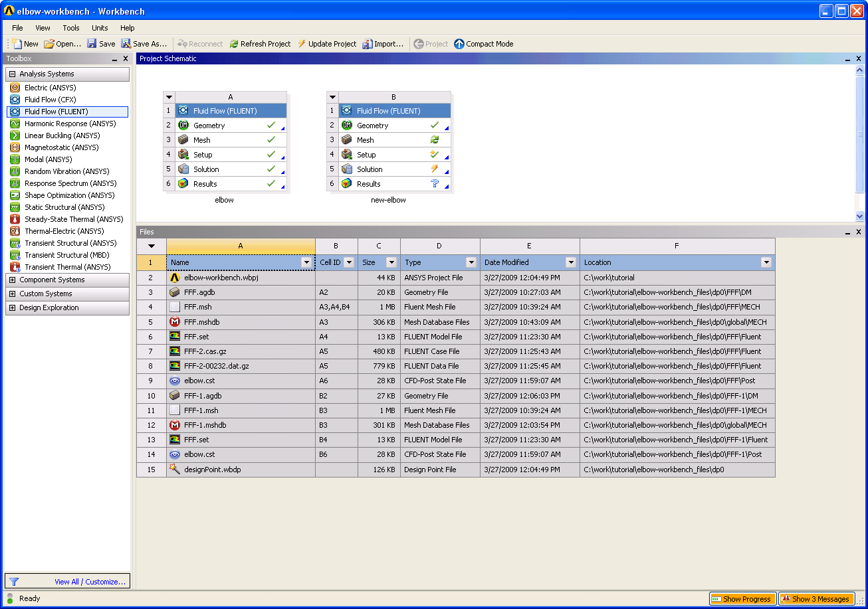Open the Type column filter dropdown
Image resolution: width=868 pixels, height=609 pixels.
coord(471,262)
